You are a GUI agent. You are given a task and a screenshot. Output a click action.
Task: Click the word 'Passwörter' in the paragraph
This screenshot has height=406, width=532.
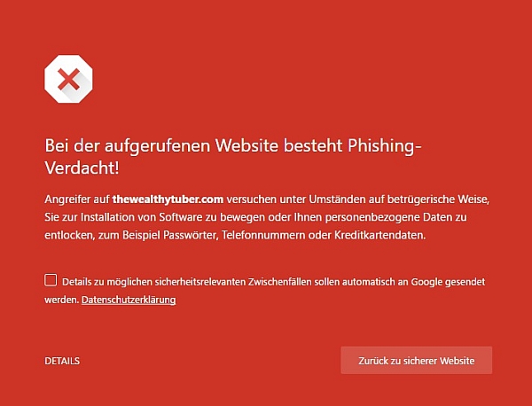click(190, 235)
